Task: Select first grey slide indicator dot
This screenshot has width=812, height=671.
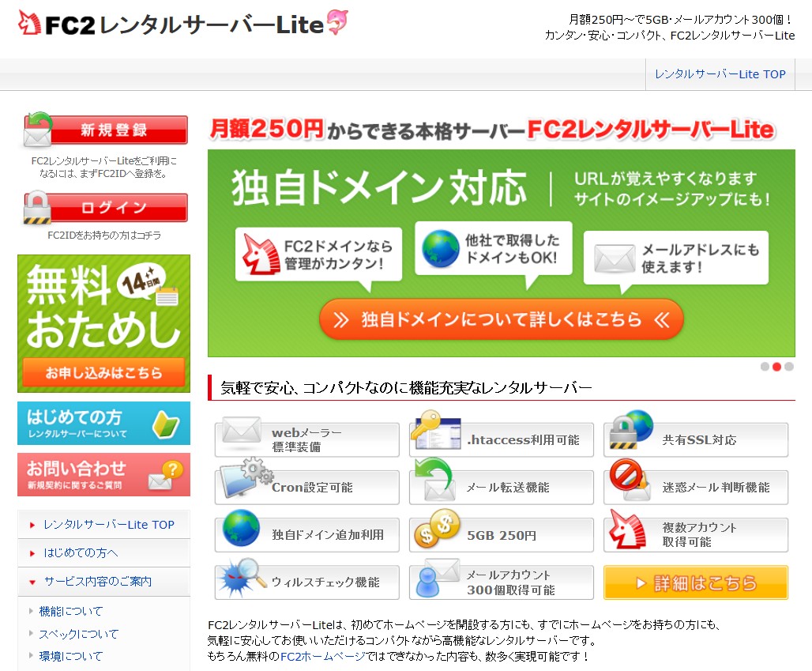Action: click(765, 367)
